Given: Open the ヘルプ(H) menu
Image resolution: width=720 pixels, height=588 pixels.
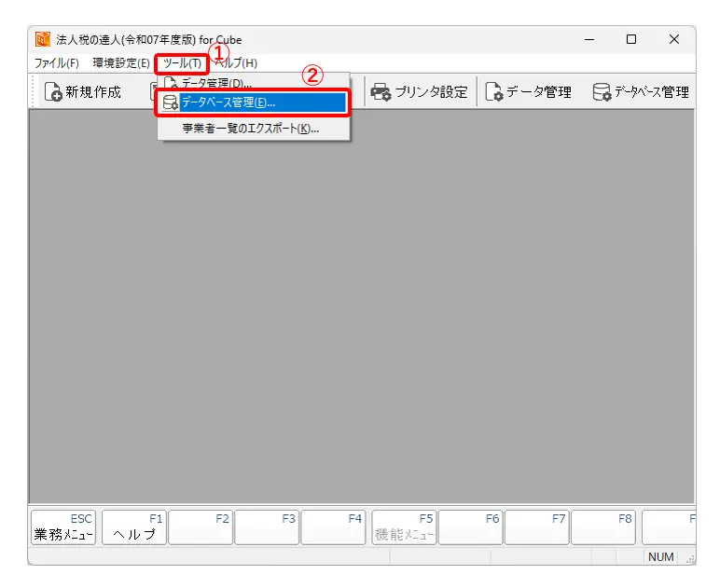Looking at the screenshot, I should (238, 62).
